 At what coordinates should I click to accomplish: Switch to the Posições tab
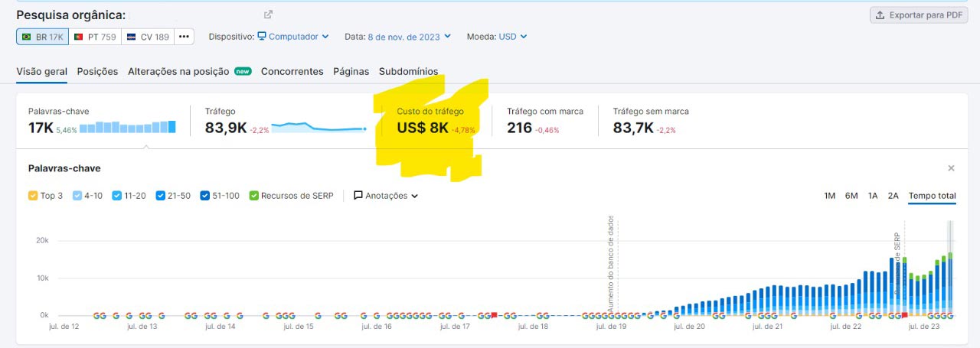point(97,71)
